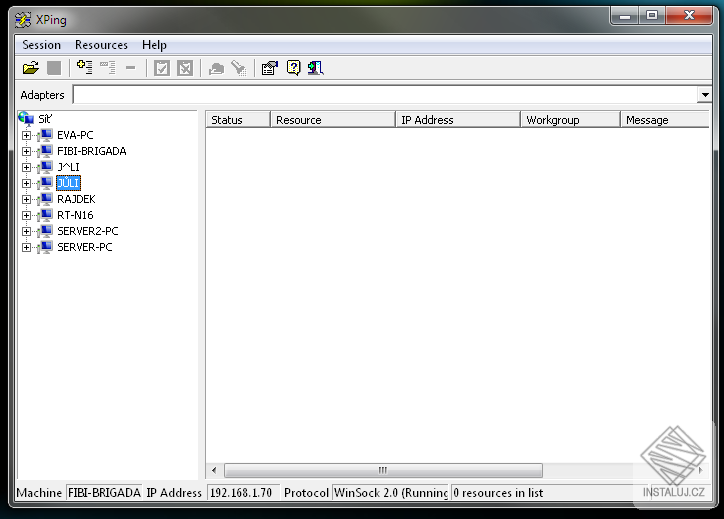Expand the RT-N16 tree node

pos(26,215)
